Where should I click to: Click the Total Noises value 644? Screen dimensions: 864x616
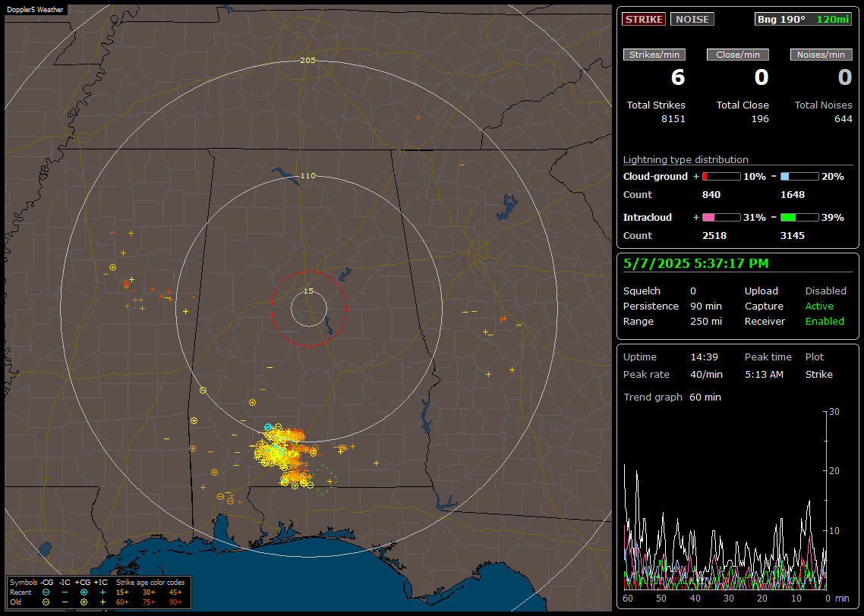click(843, 119)
